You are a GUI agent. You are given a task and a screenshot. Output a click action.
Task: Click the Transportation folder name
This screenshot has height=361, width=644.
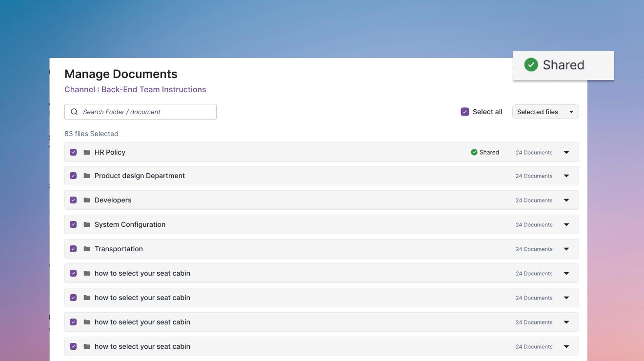pos(119,249)
